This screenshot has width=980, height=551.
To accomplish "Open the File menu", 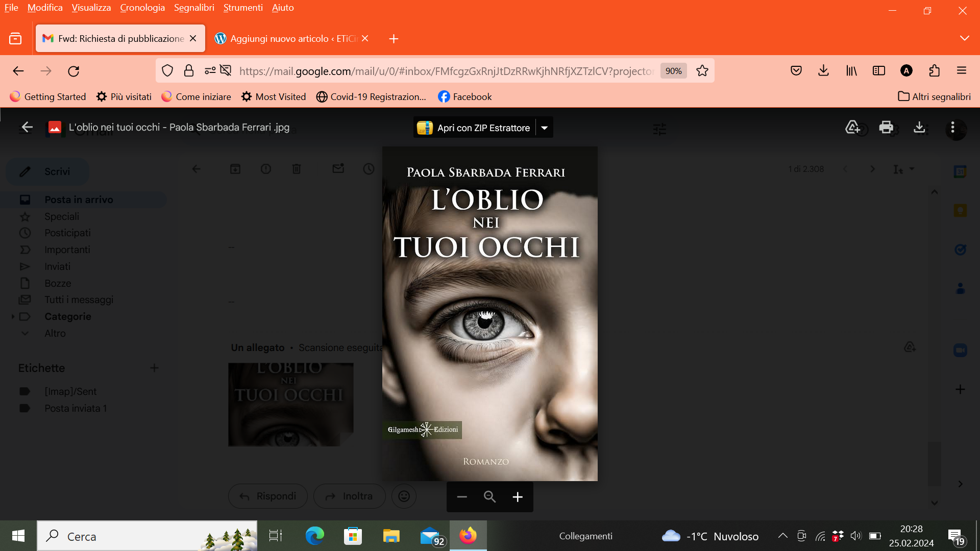I will (11, 8).
